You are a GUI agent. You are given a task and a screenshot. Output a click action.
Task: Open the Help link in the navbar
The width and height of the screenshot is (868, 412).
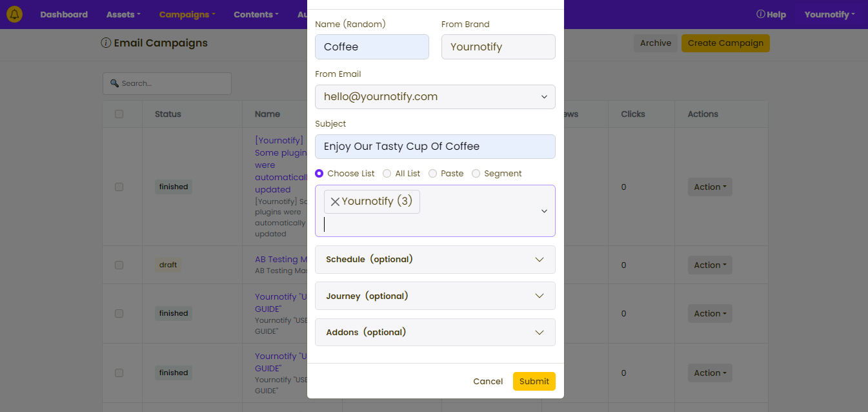771,14
